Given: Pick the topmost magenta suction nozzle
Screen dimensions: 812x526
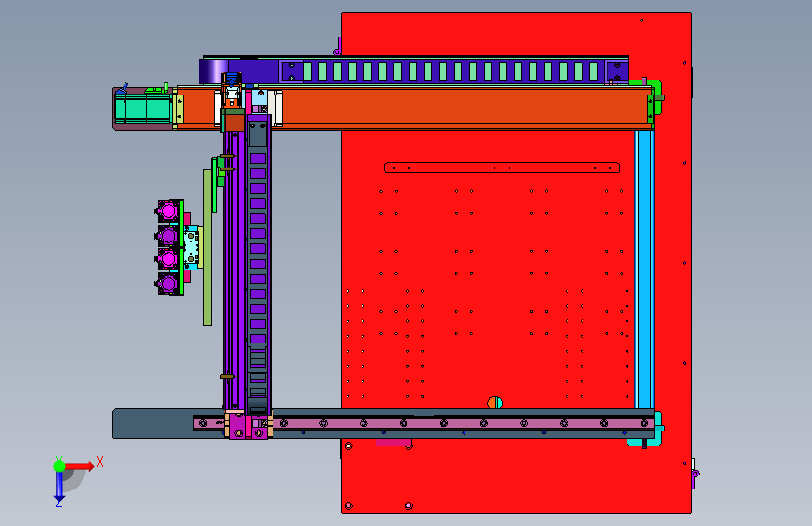Looking at the screenshot, I should tap(168, 212).
